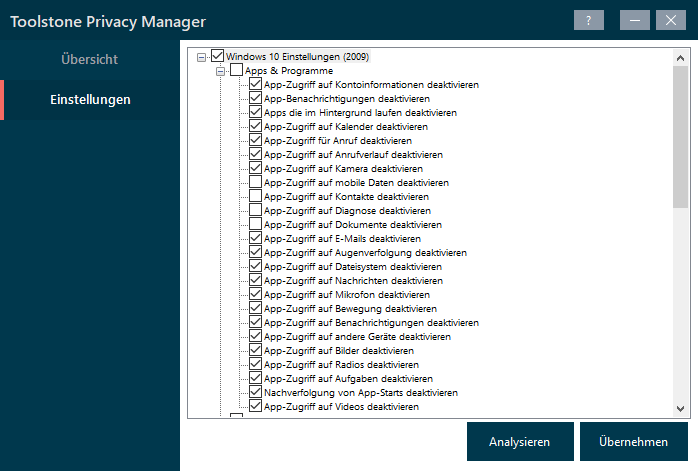Toggle the Windows 10 Einstellungen (2009) checkbox

click(218, 57)
